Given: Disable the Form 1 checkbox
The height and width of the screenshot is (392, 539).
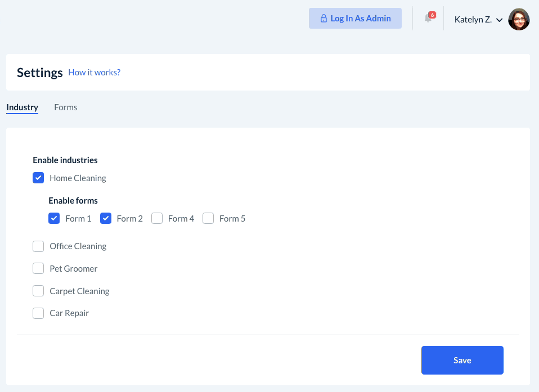Looking at the screenshot, I should tap(54, 219).
